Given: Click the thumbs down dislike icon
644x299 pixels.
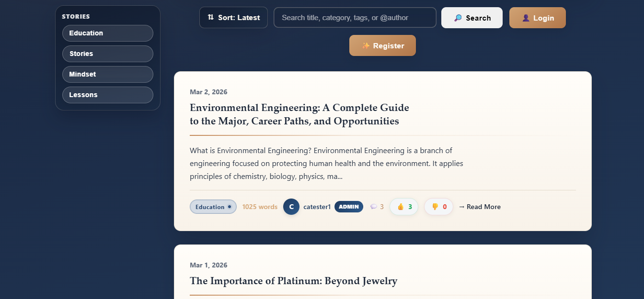Looking at the screenshot, I should [x=435, y=207].
